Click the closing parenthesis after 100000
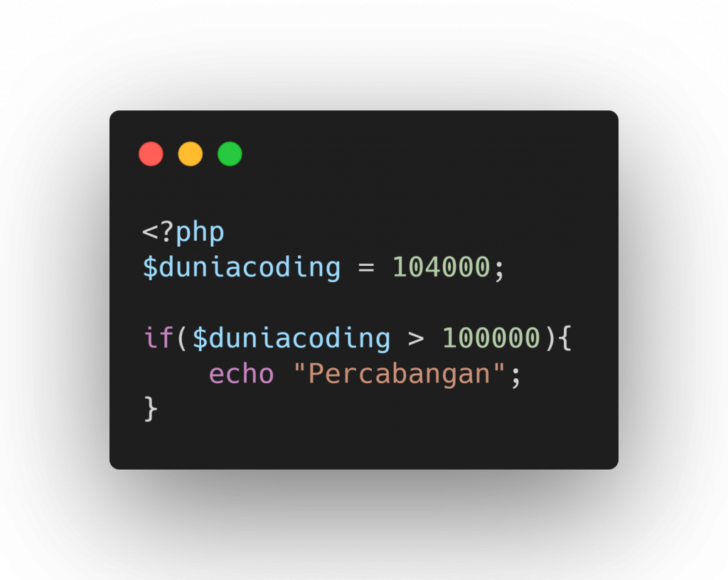Screen dimensions: 728x580 [x=550, y=338]
